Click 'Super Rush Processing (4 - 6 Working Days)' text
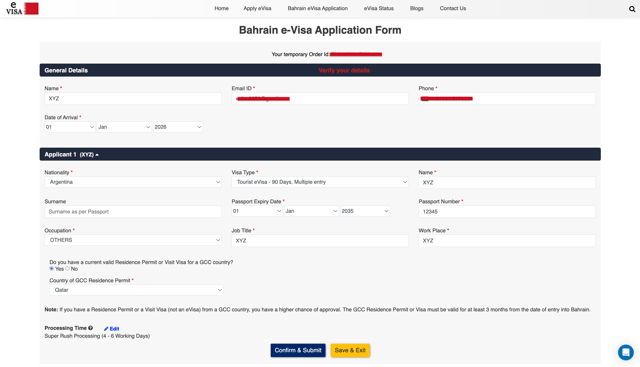The width and height of the screenshot is (640, 367). pyautogui.click(x=97, y=336)
